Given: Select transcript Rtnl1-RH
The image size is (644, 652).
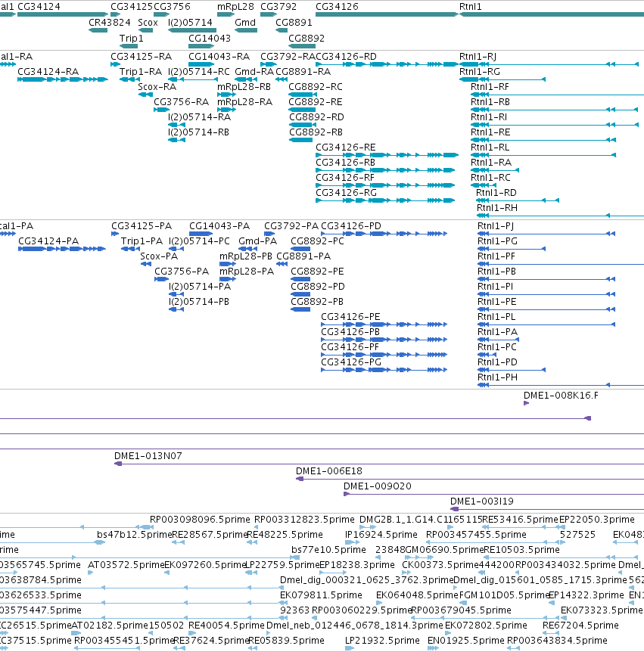Looking at the screenshot, I should [496, 208].
